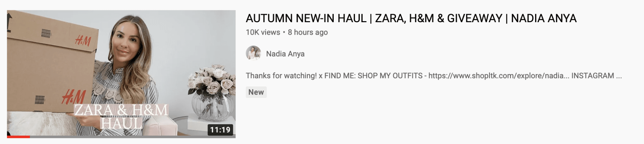This screenshot has height=144, width=644.
Task: Click the New badge
Action: (256, 92)
